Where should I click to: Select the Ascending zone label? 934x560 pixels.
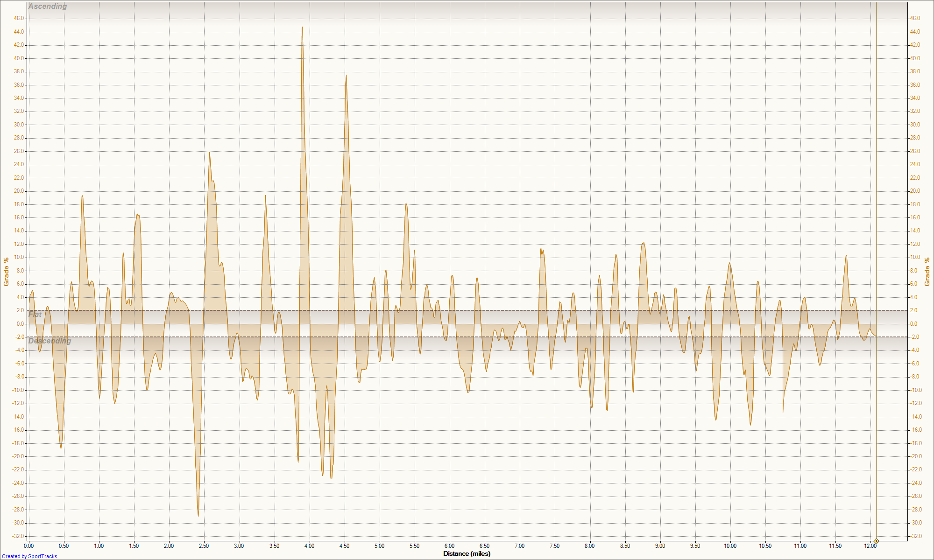click(48, 7)
